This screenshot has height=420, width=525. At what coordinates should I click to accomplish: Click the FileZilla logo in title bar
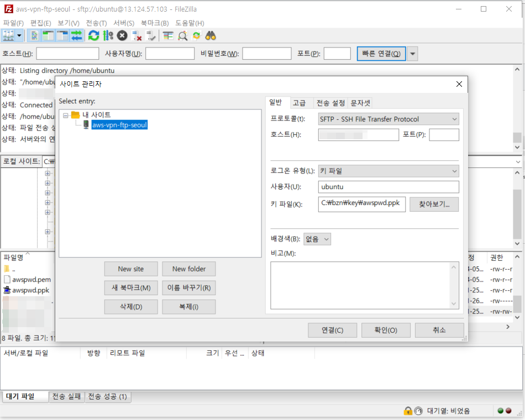pos(9,9)
